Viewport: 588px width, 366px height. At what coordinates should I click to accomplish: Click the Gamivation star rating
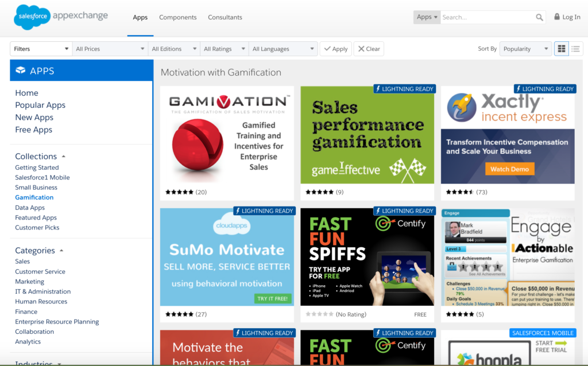point(179,192)
